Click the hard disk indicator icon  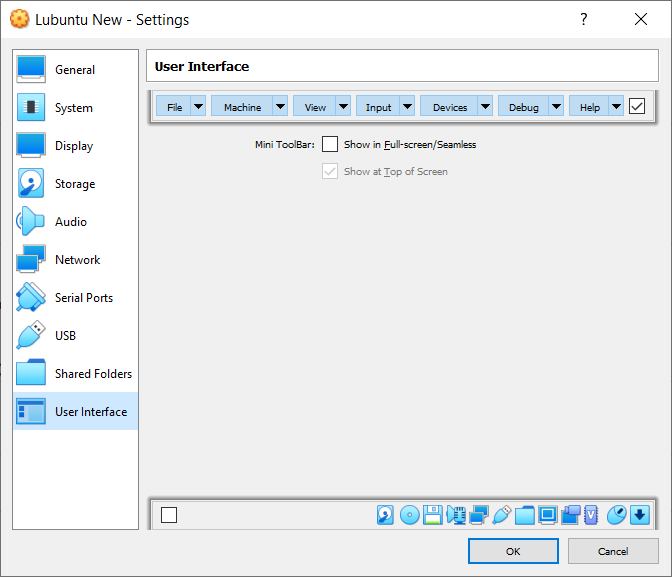pos(385,515)
